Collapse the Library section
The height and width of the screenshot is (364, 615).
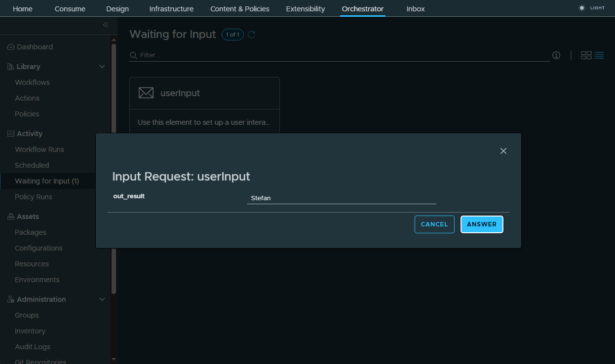[102, 67]
